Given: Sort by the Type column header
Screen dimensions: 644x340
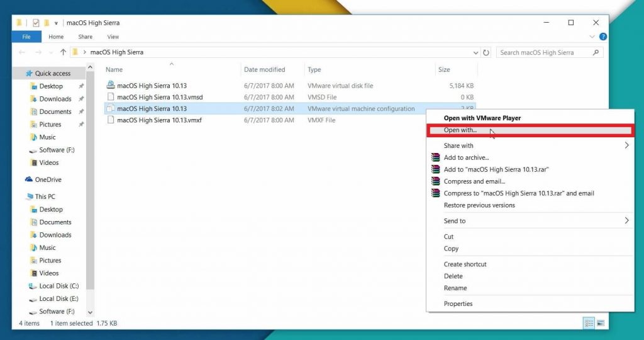Looking at the screenshot, I should 314,69.
